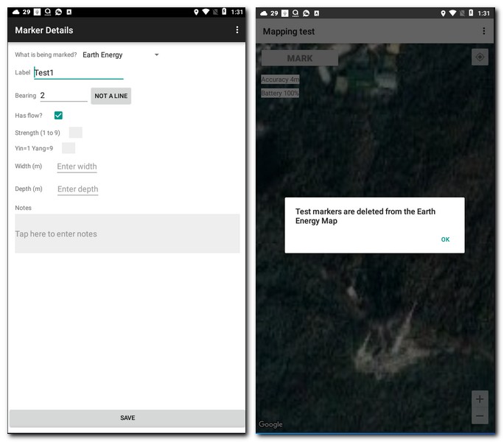
Task: Expand the Earth Energy marker type dropdown
Action: [121, 55]
